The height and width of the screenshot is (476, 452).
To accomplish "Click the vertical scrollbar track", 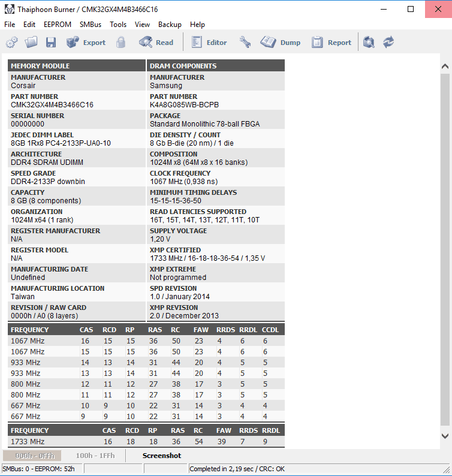I will click(445, 249).
